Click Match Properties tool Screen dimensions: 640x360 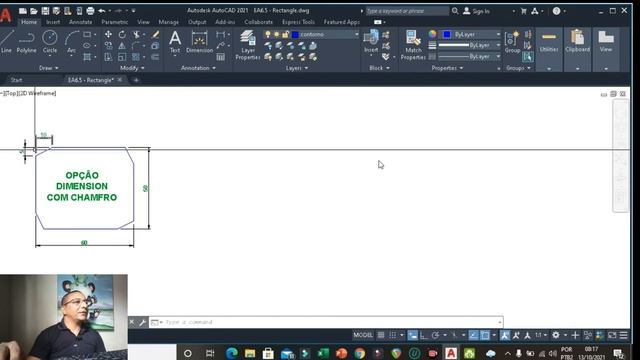click(x=413, y=45)
